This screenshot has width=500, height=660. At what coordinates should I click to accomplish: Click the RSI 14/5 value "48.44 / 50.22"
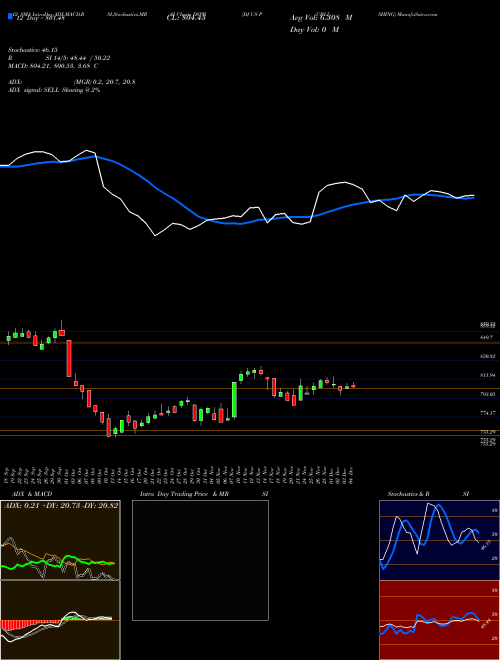pyautogui.click(x=89, y=58)
